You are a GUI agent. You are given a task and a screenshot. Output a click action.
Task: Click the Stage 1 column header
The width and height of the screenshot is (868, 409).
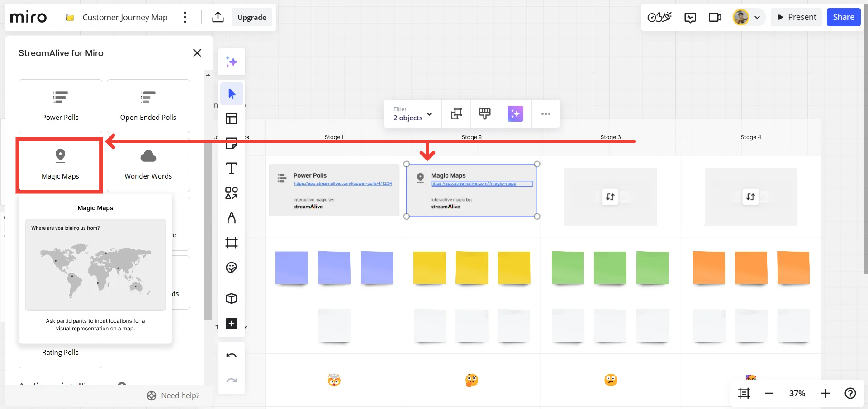[x=334, y=137]
